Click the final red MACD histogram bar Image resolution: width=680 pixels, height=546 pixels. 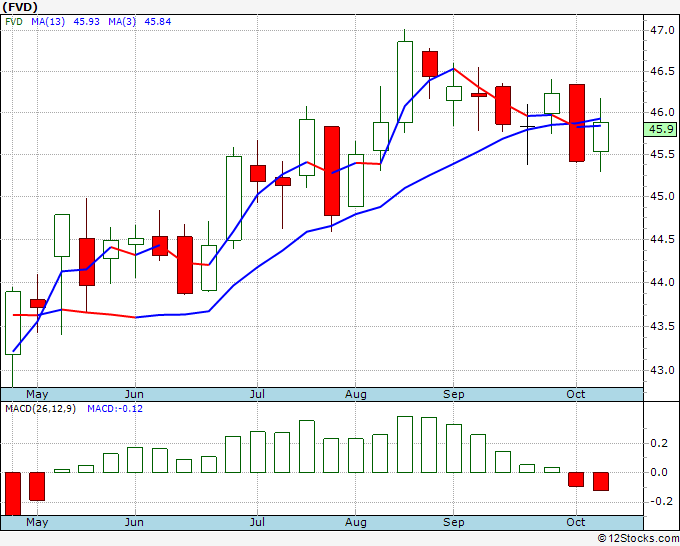601,481
